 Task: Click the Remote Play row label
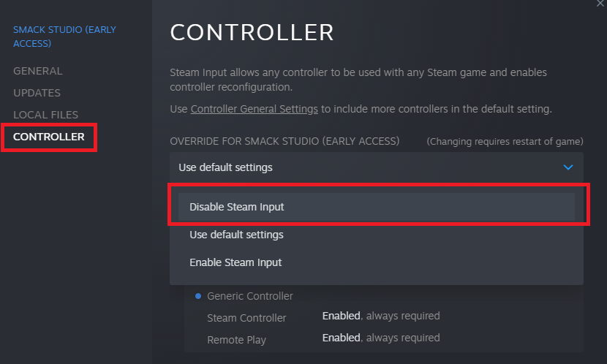(236, 340)
